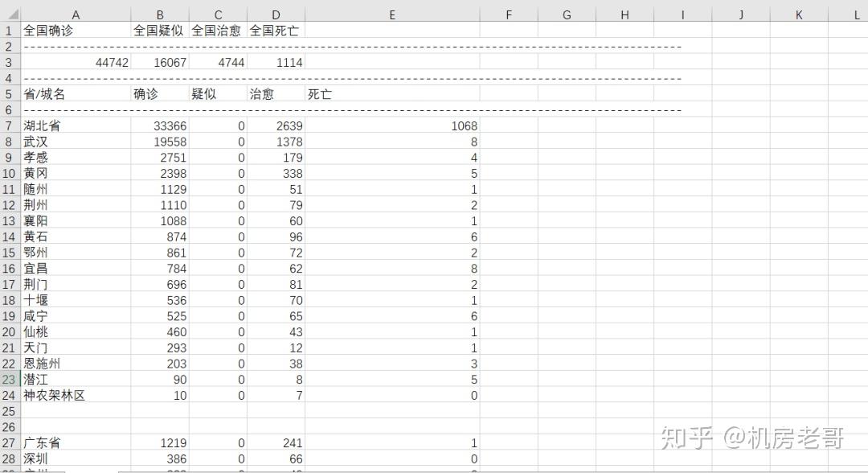Click the 确诊 header cell in row 5
This screenshot has height=473, width=868.
(x=160, y=94)
